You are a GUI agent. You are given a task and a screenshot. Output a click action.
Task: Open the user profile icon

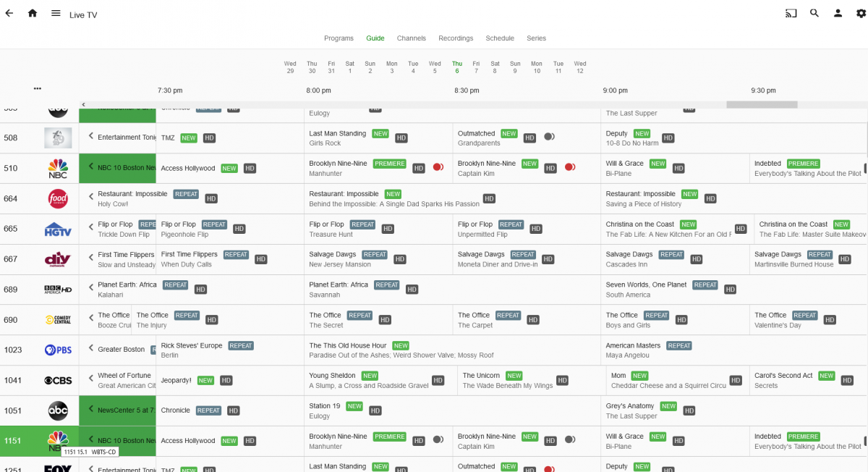(x=838, y=13)
